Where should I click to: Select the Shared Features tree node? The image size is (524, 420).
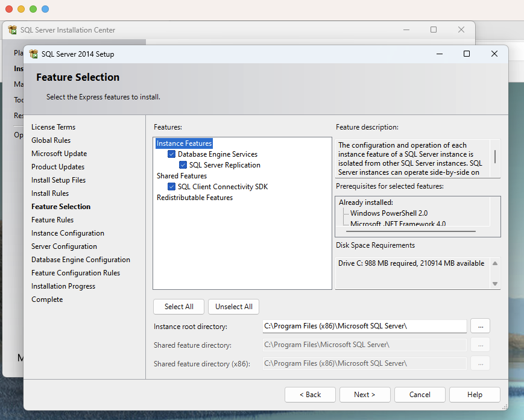pos(182,175)
